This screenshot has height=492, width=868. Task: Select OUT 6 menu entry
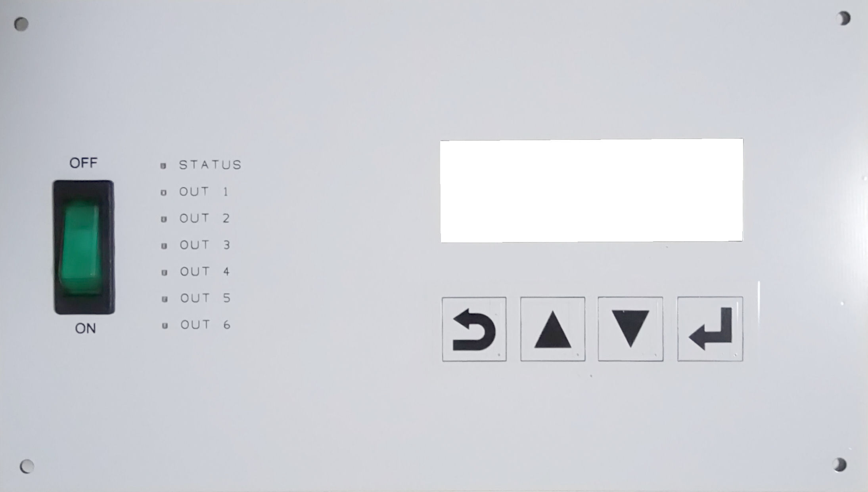(x=205, y=324)
